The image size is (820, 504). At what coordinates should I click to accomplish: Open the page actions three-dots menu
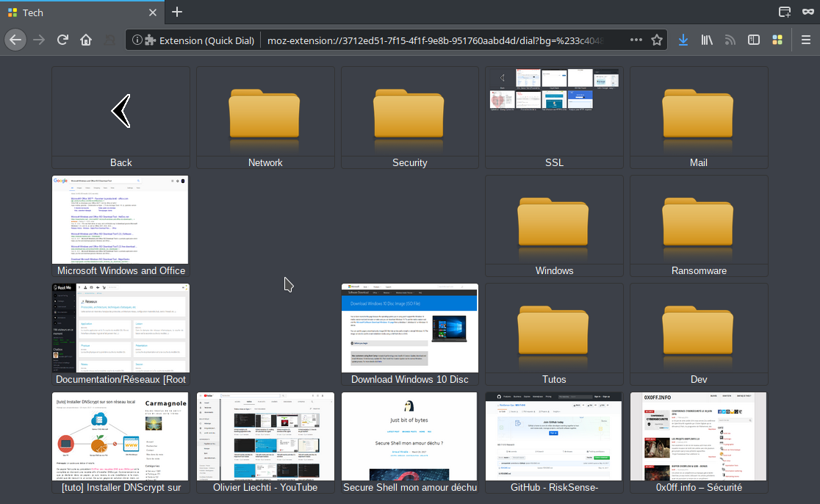(x=636, y=40)
